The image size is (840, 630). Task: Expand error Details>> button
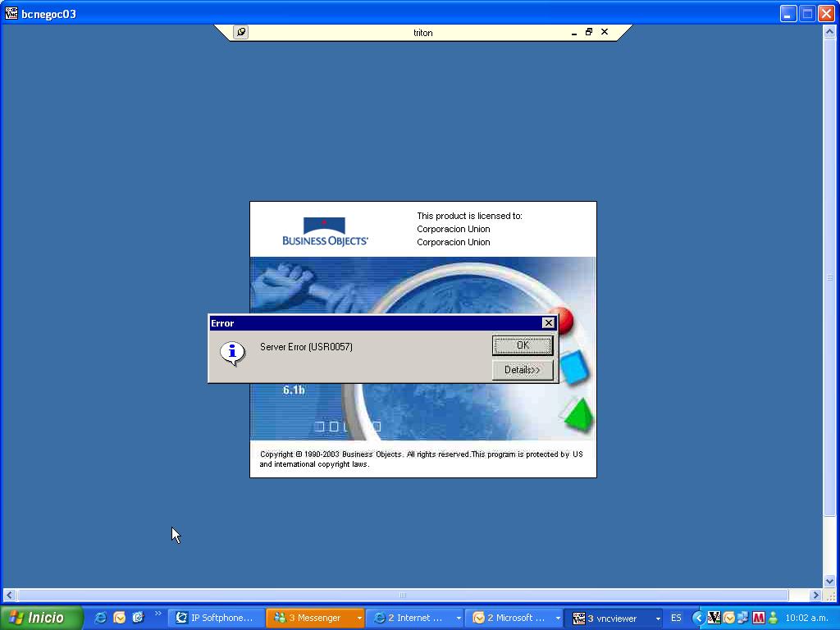(523, 370)
